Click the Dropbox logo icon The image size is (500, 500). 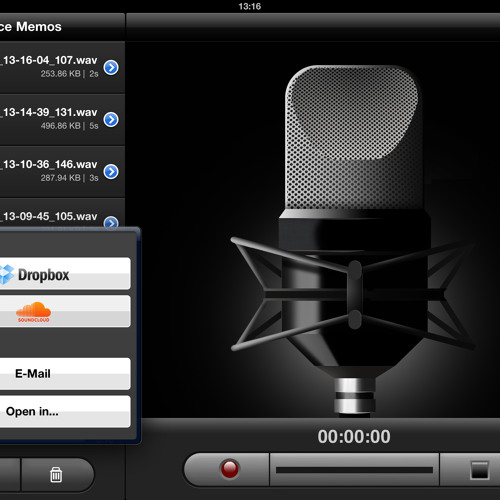(7, 274)
